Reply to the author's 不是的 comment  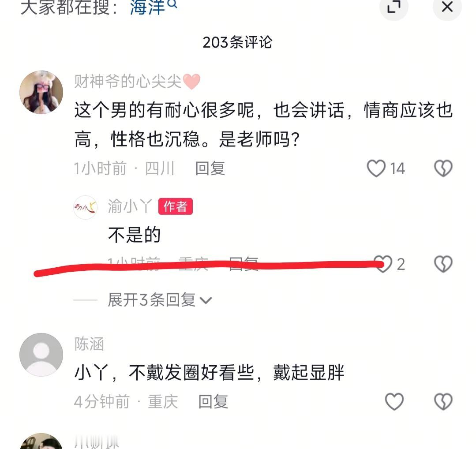(x=244, y=263)
